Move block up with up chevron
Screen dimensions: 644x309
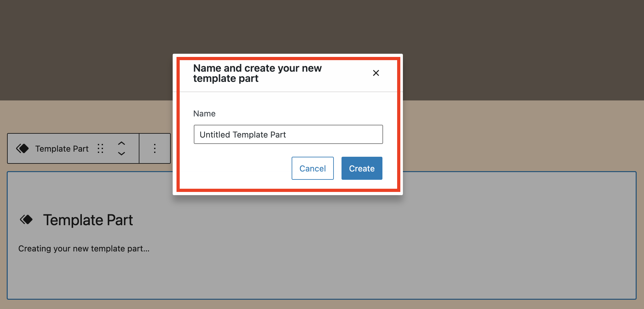pyautogui.click(x=122, y=143)
